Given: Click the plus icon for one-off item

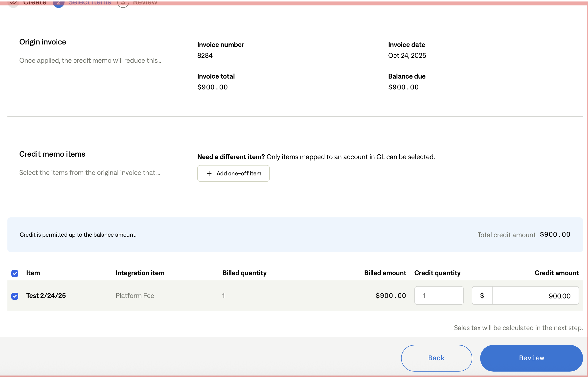Looking at the screenshot, I should coord(209,173).
